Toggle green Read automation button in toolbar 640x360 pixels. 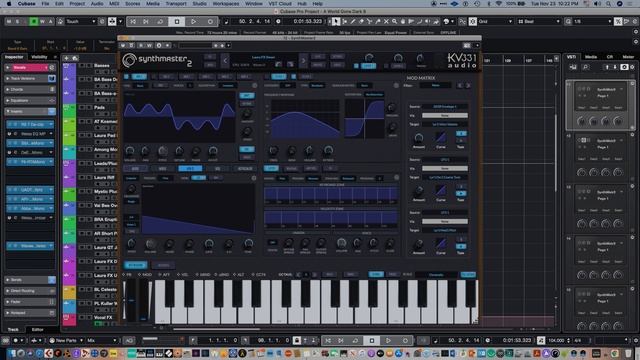point(34,21)
